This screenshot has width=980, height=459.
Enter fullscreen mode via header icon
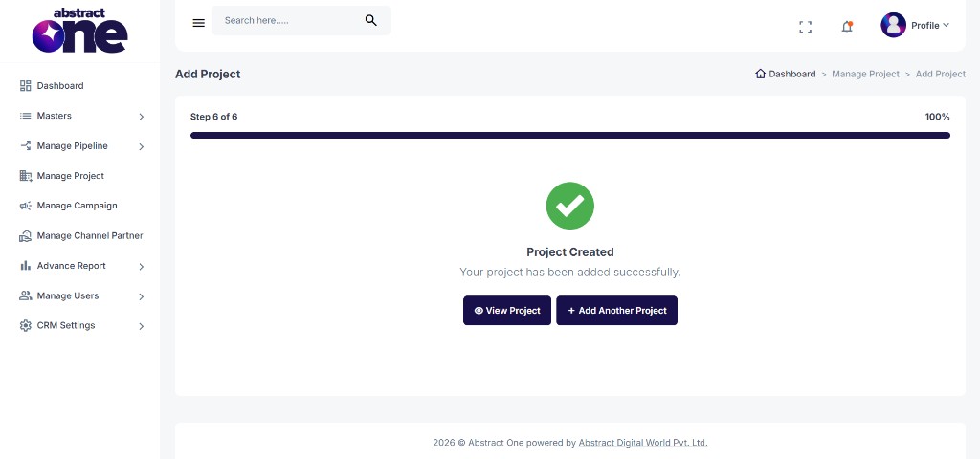pyautogui.click(x=806, y=27)
